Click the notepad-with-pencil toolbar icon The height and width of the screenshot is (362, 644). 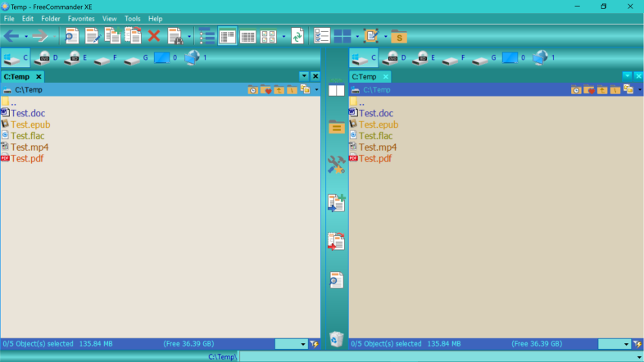pyautogui.click(x=371, y=36)
